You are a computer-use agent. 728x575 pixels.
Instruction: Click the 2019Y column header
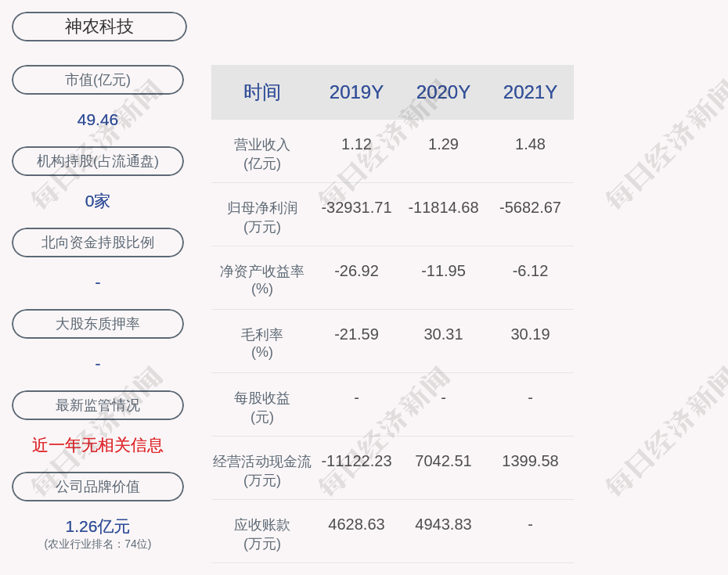(x=356, y=92)
